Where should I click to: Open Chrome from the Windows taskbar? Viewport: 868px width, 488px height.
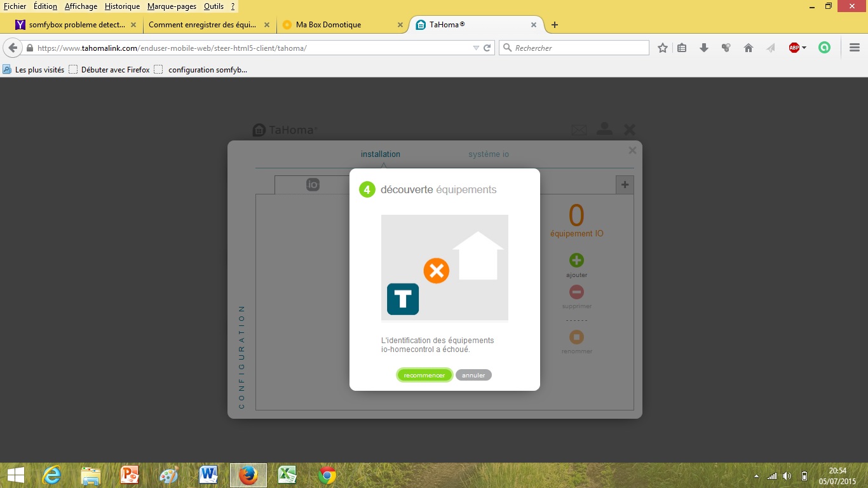coord(327,475)
